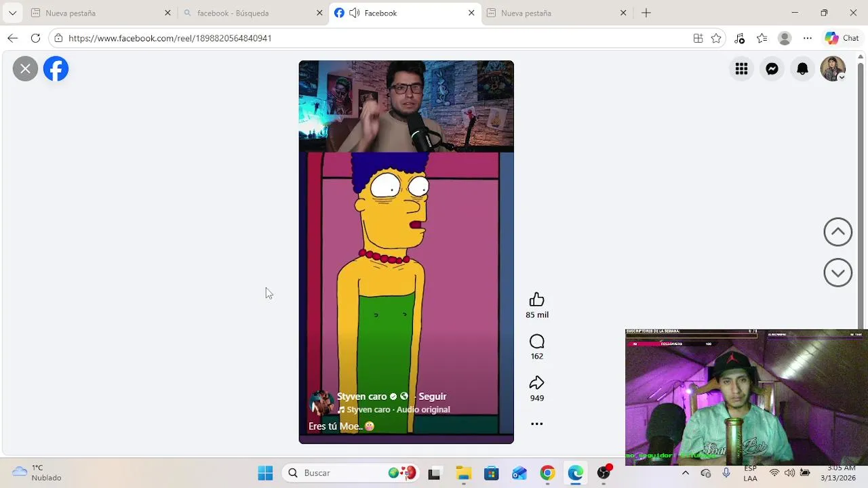Expand the tab actions menu chevron
The image size is (868, 488).
pos(12,13)
